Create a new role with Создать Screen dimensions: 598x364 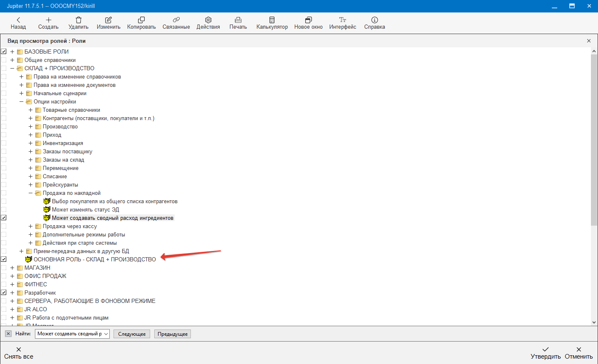coord(48,20)
